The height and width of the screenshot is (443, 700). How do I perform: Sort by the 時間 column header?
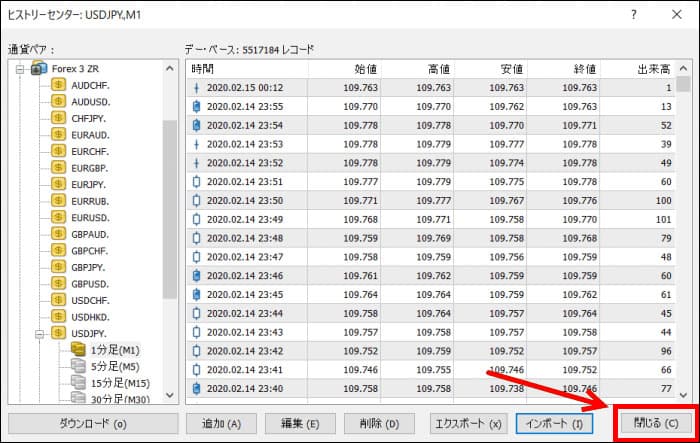247,69
